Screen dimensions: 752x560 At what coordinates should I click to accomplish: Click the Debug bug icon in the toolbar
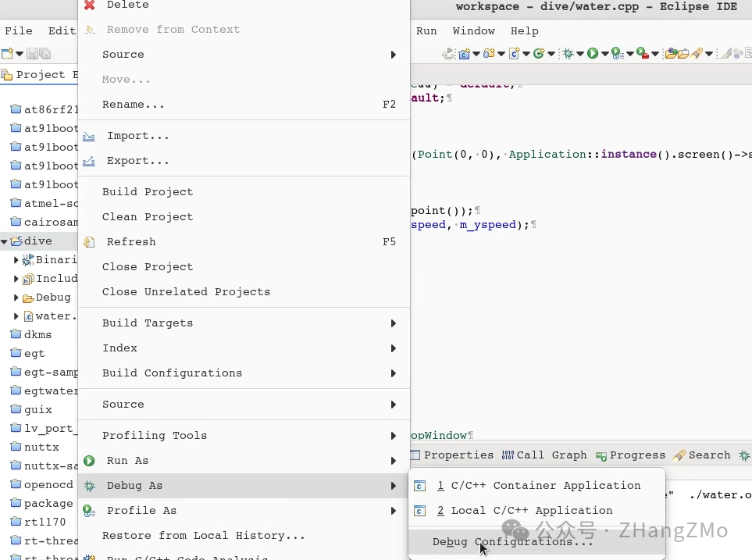[568, 54]
